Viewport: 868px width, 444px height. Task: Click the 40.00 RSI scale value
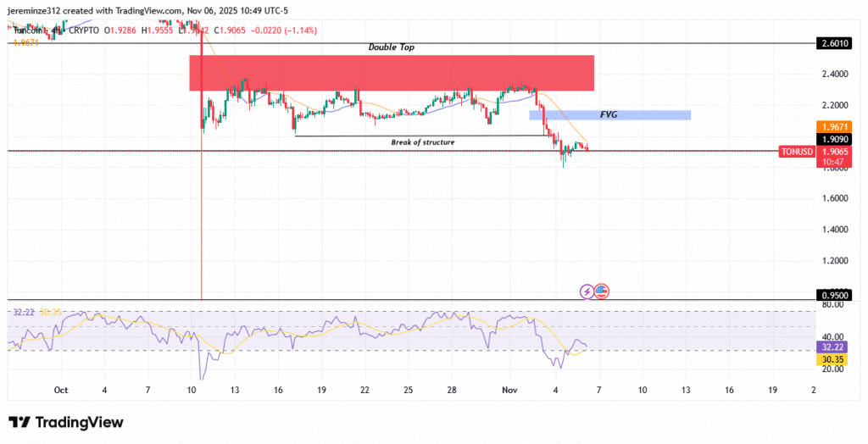click(832, 336)
